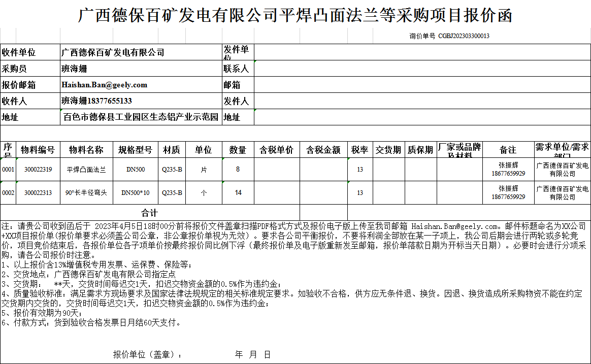
Task: Select serial number cell 0001
Action: pyautogui.click(x=8, y=169)
